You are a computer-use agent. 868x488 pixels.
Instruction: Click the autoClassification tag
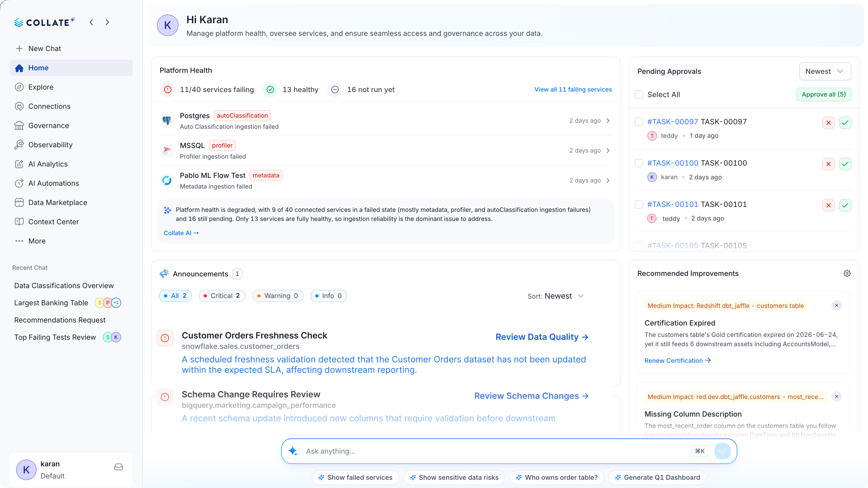point(242,115)
